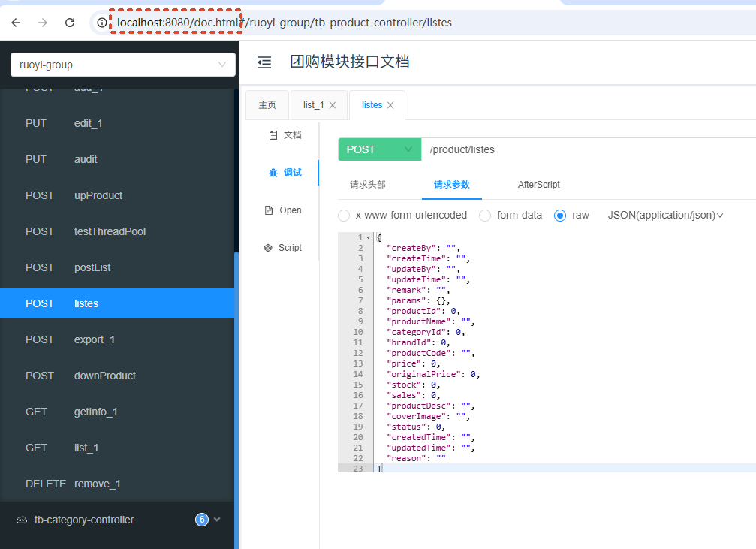The image size is (756, 549).
Task: Click the 团购模块接口文档 page title
Action: click(x=350, y=62)
